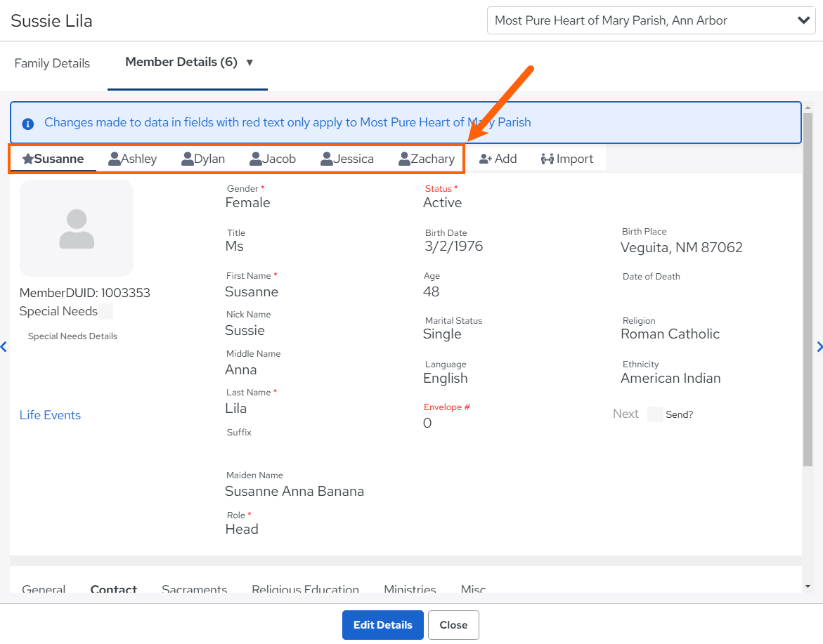823x644 pixels.
Task: Click the Nick Name value Sussie
Action: [x=245, y=330]
